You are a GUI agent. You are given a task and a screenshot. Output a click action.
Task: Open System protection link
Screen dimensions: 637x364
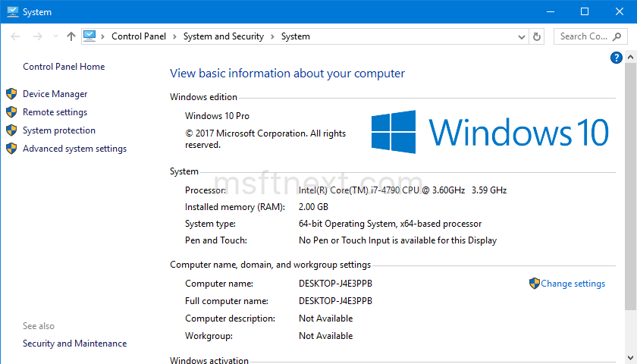[x=59, y=130]
